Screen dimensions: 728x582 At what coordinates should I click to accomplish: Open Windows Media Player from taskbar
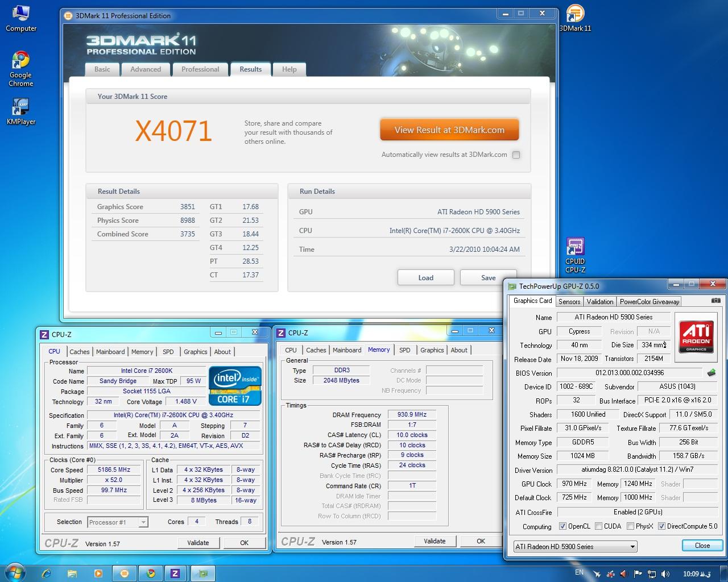(x=98, y=573)
